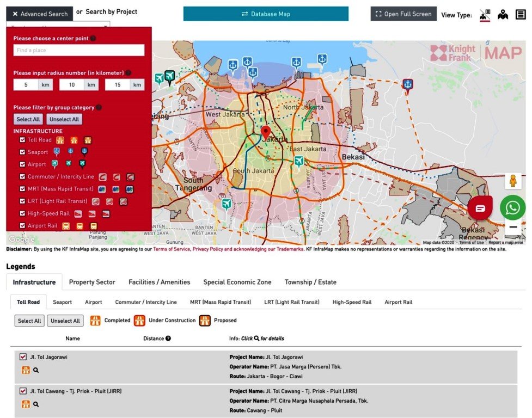This screenshot has height=418, width=532.
Task: Click Unselect All under Toll Road legend
Action: coord(65,321)
